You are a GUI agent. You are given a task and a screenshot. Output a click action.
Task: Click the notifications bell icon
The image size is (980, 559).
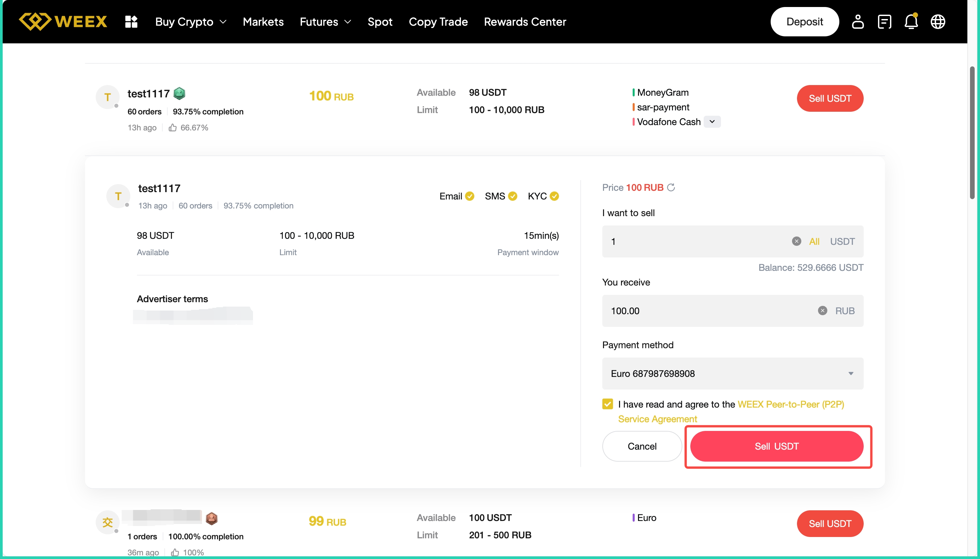[911, 21]
